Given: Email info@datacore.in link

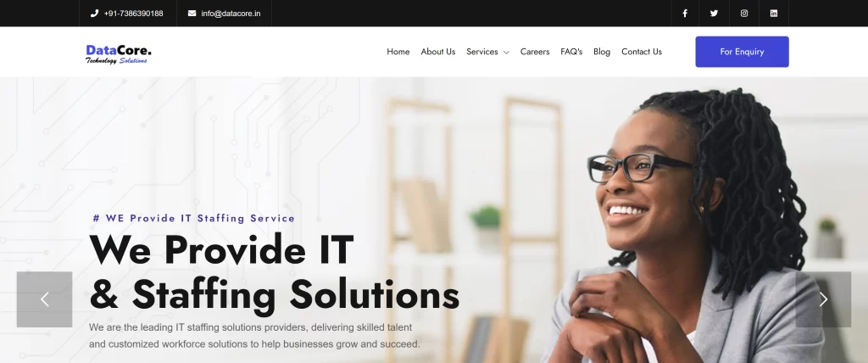Looking at the screenshot, I should tap(231, 14).
